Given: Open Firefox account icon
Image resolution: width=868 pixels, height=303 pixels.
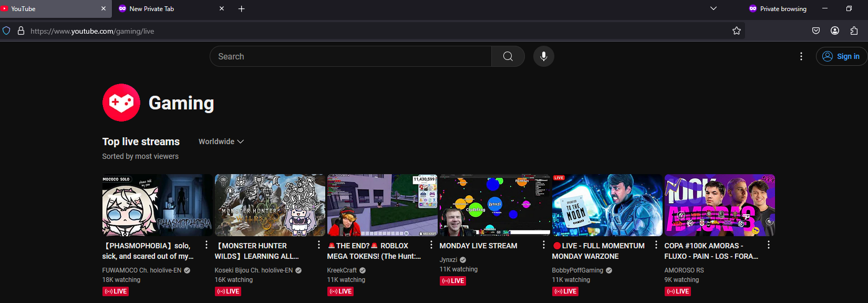Looking at the screenshot, I should 835,31.
